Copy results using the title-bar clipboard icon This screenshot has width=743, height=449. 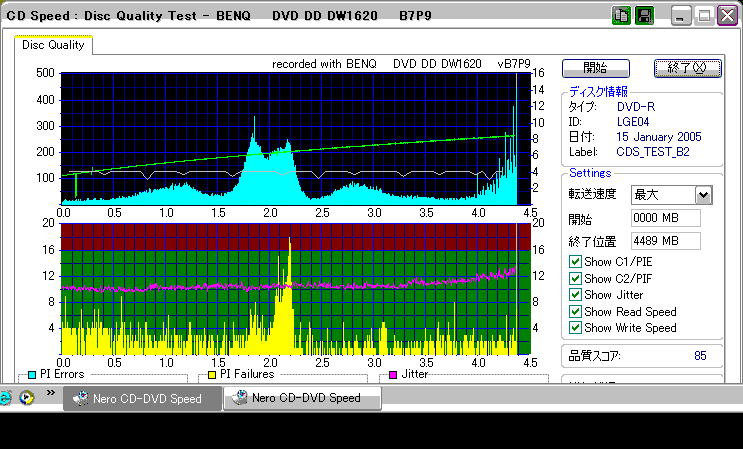(x=621, y=16)
